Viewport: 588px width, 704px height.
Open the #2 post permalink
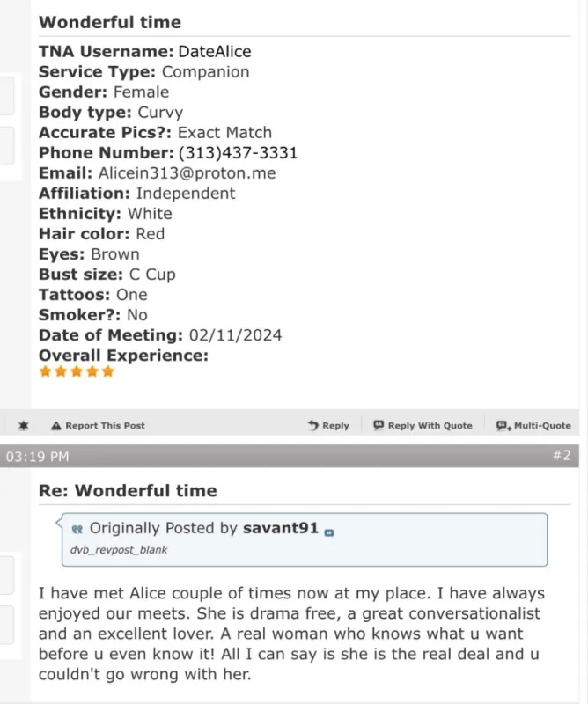pos(562,455)
